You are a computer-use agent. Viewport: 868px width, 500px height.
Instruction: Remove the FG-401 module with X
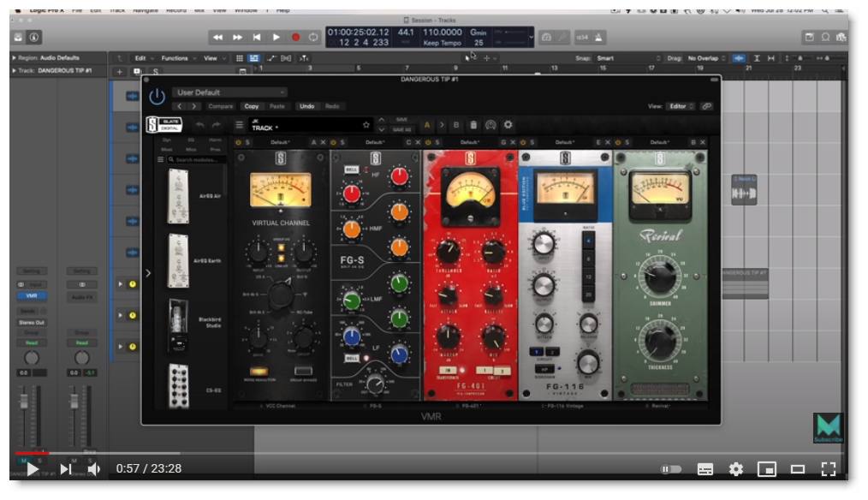[513, 142]
